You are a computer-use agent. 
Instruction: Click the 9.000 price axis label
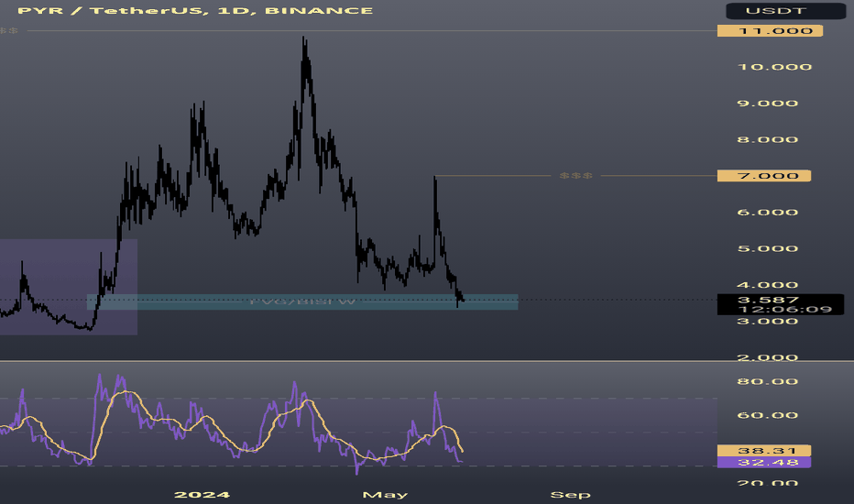click(x=767, y=104)
